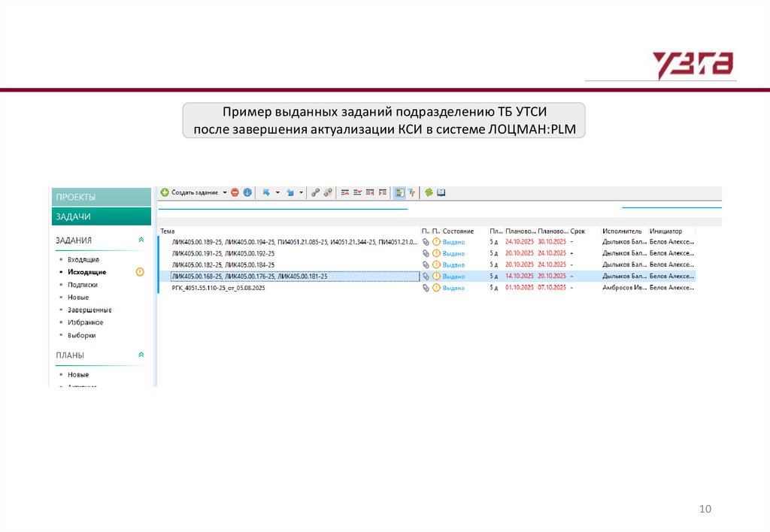Click red date 01.10.2025
The width and height of the screenshot is (770, 532).
click(520, 287)
